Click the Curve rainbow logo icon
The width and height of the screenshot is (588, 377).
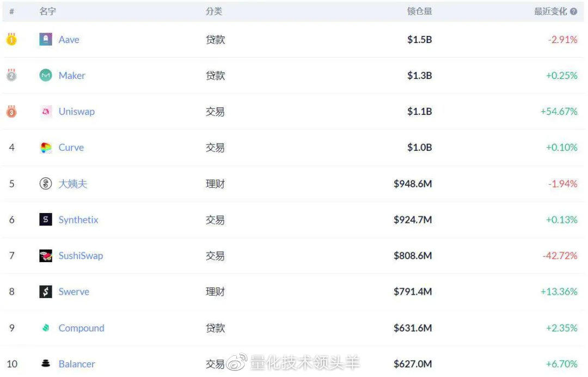click(x=46, y=148)
